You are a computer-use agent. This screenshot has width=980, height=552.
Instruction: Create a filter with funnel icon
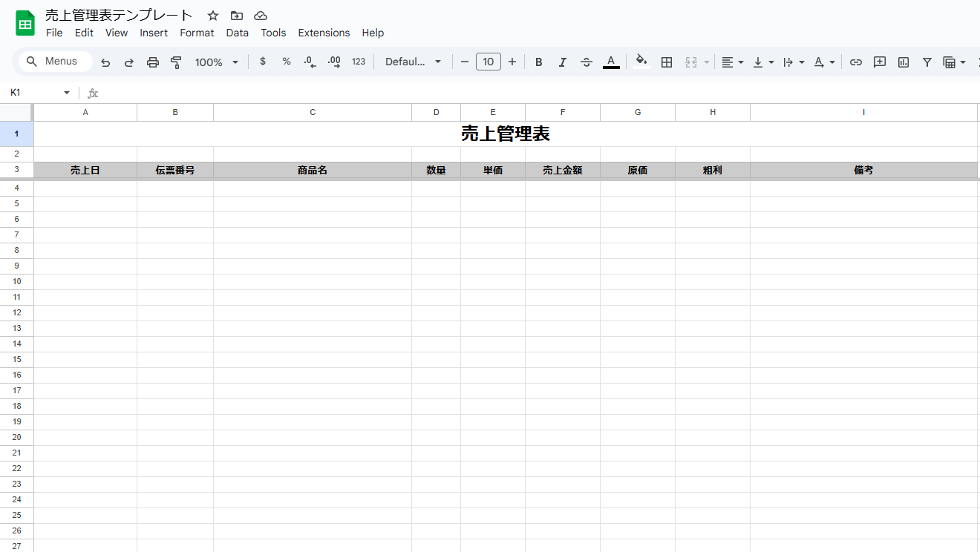927,62
